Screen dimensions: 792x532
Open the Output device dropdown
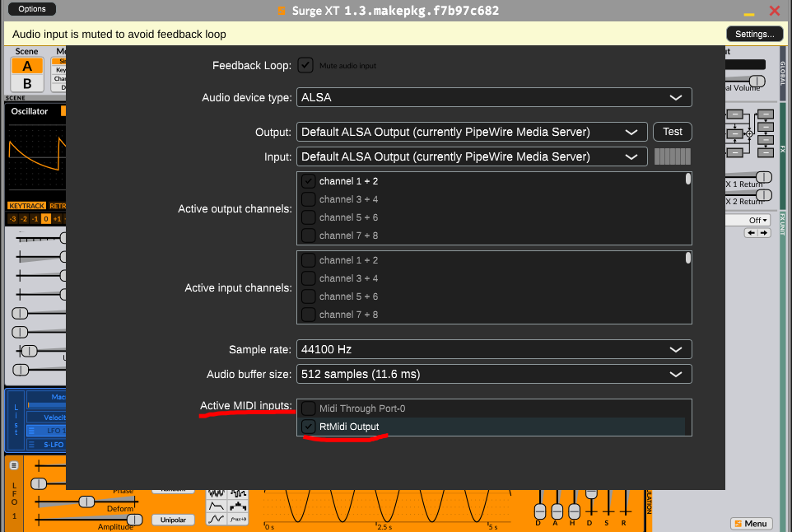[472, 132]
